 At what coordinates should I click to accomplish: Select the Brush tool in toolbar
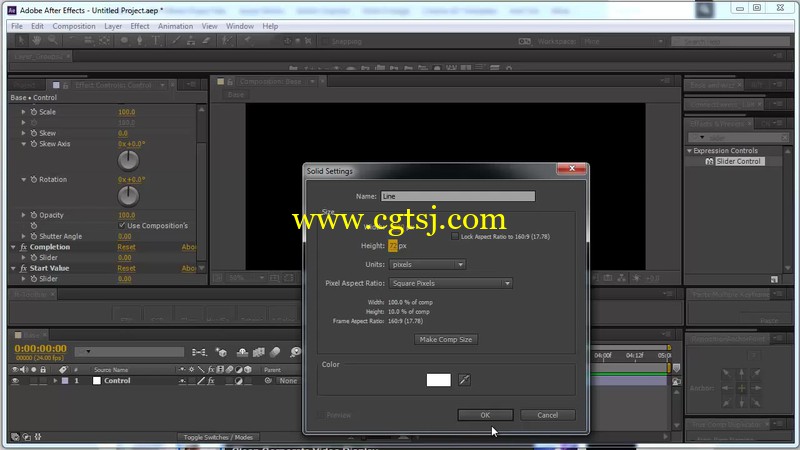coord(176,40)
